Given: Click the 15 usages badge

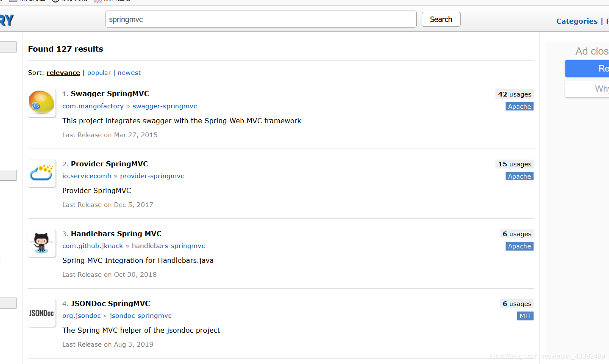Looking at the screenshot, I should [514, 164].
